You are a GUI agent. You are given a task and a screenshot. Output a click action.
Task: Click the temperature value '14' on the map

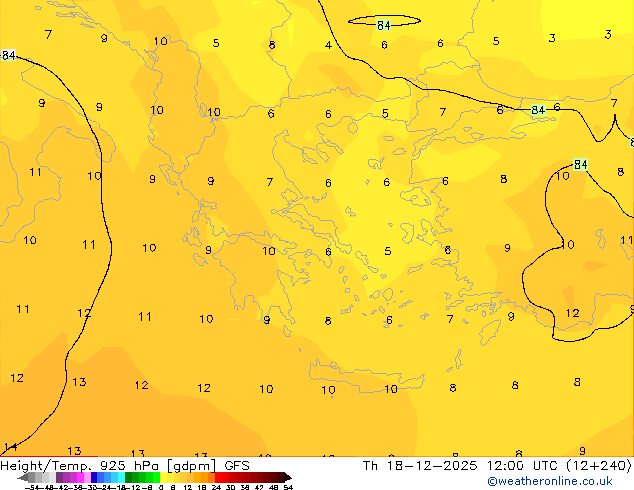click(10, 447)
